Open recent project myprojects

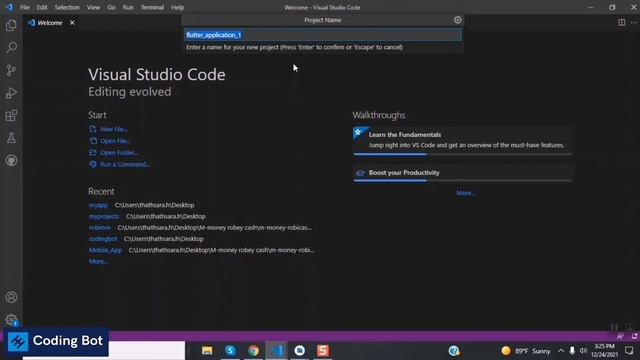(104, 216)
